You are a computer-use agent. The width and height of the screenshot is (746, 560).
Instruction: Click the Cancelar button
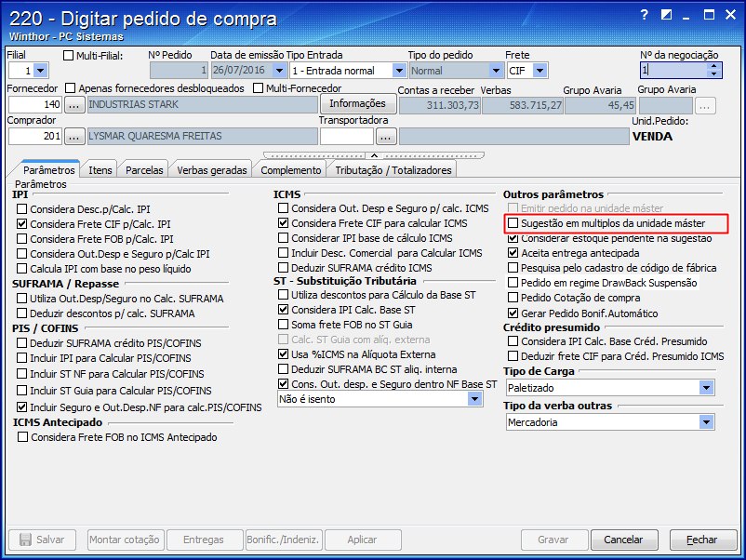624,540
